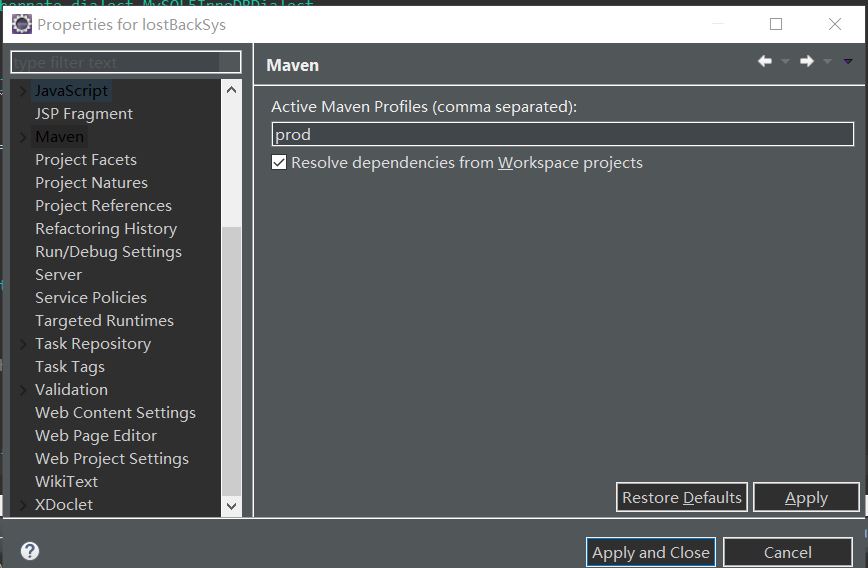The image size is (868, 568).
Task: Open the back history dropdown arrow
Action: coord(785,61)
